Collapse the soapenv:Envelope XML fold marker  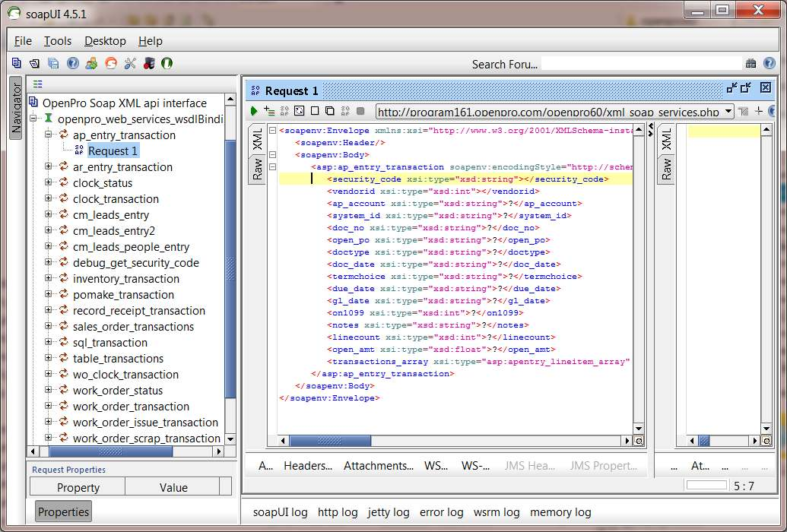click(x=273, y=131)
